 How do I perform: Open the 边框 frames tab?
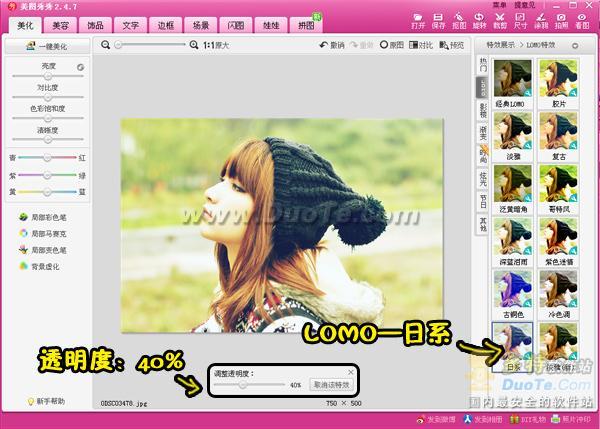[x=166, y=25]
